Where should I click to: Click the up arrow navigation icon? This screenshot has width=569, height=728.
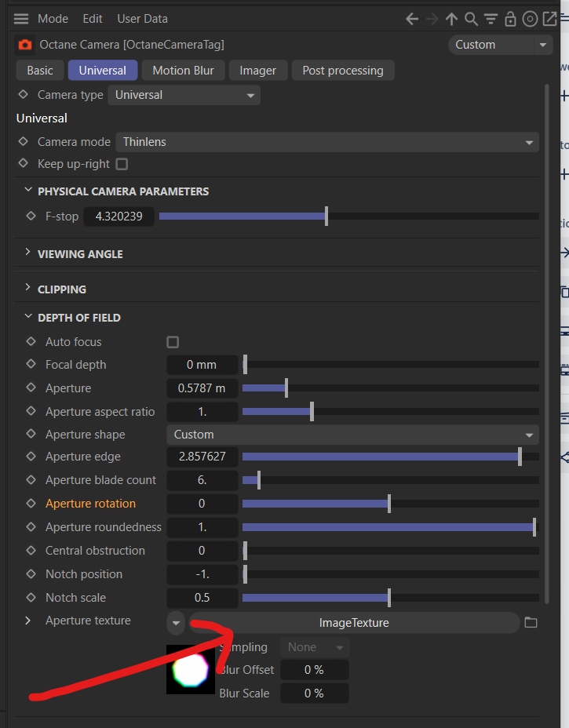pyautogui.click(x=451, y=19)
